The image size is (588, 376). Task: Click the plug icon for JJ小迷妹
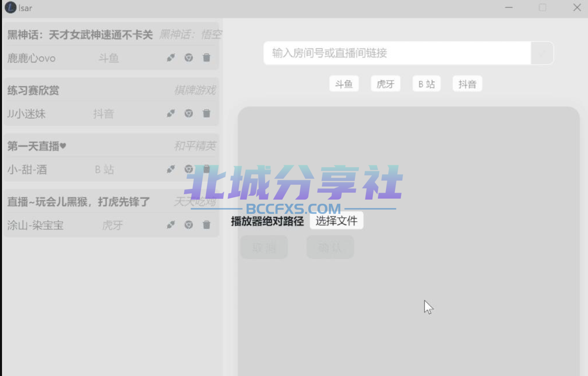pos(170,114)
